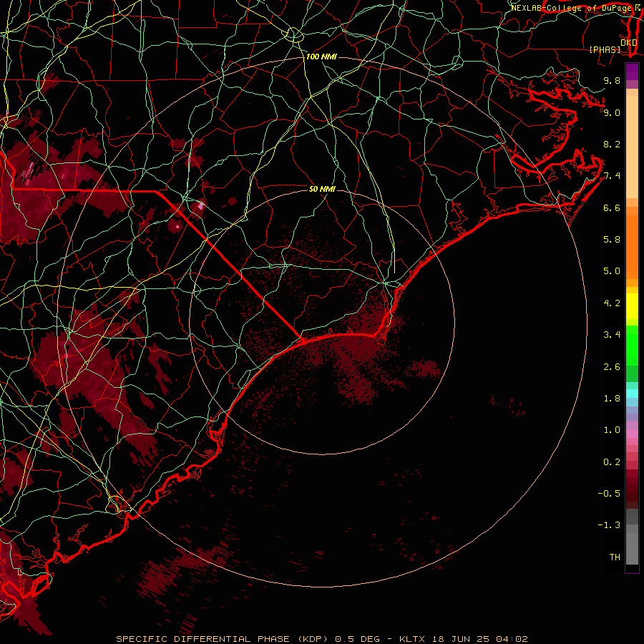Click the 3.4 scale label

coord(612,335)
